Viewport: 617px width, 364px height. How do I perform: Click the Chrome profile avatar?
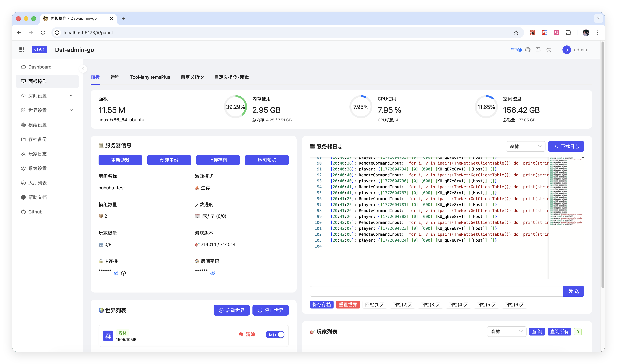(x=586, y=33)
